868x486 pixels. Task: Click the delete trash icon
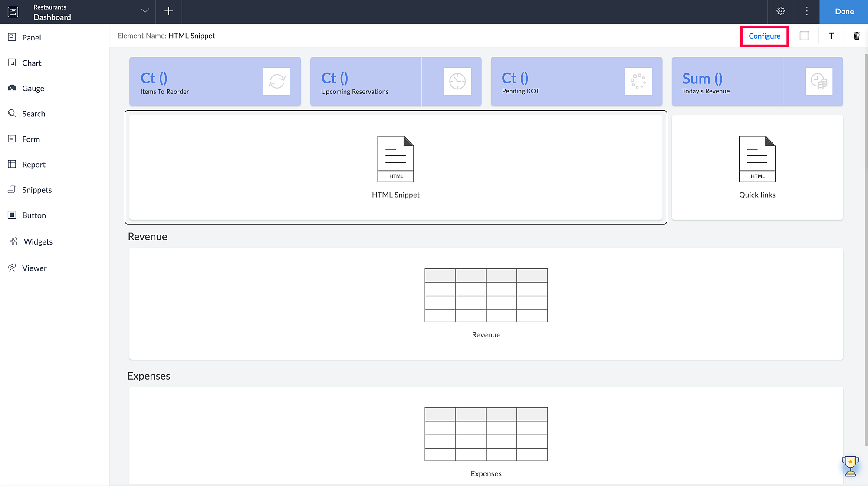(x=856, y=36)
